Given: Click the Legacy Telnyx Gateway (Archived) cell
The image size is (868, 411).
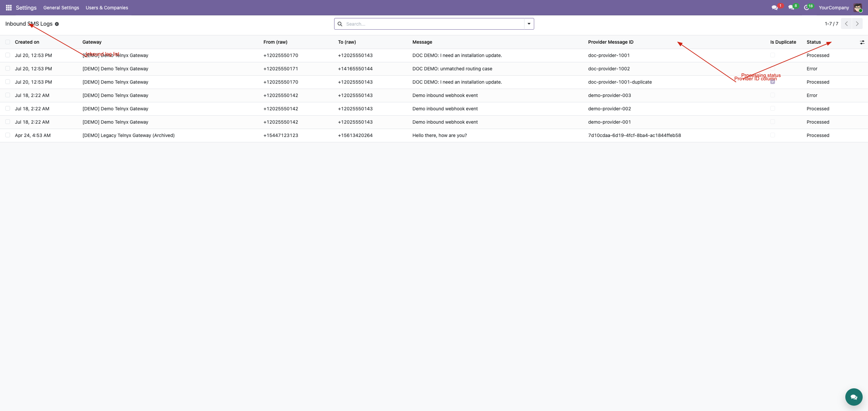Looking at the screenshot, I should [x=128, y=135].
